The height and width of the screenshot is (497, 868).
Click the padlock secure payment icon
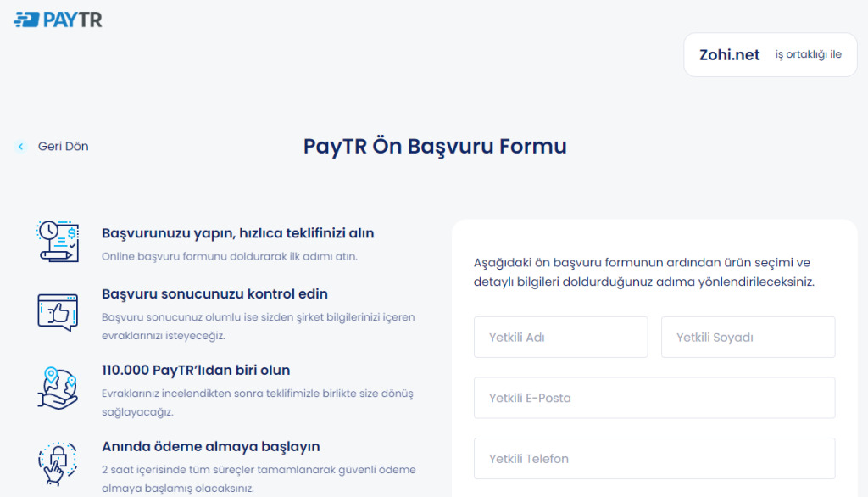[58, 463]
